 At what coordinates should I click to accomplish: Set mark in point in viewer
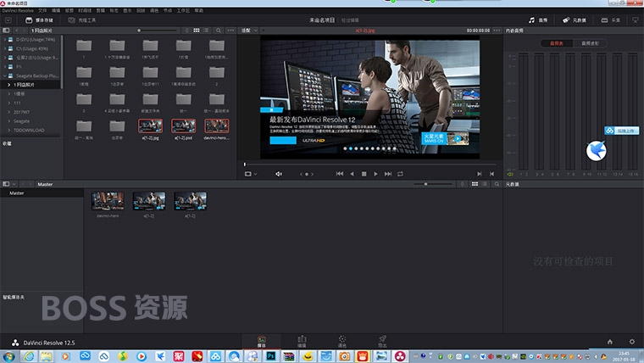480,174
